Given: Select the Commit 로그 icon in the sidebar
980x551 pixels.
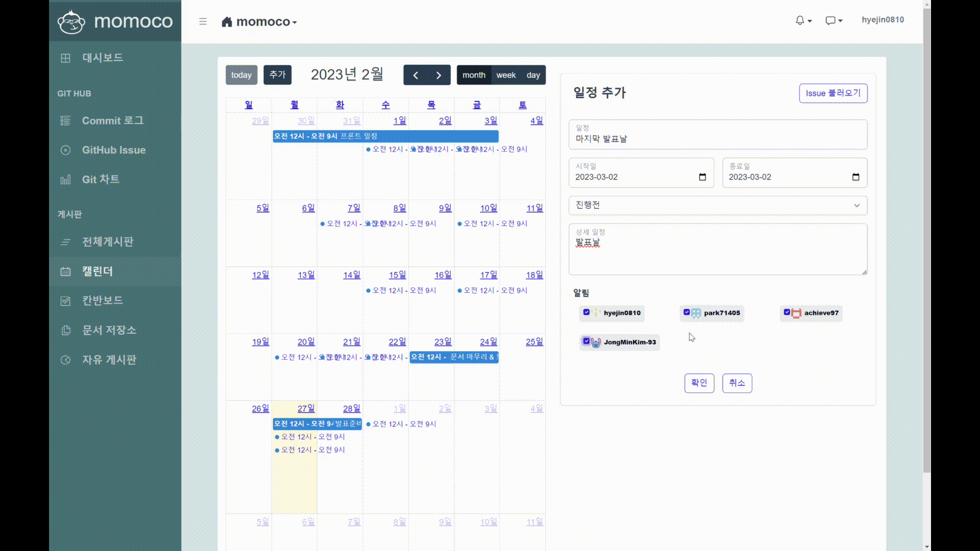Looking at the screenshot, I should click(x=65, y=120).
